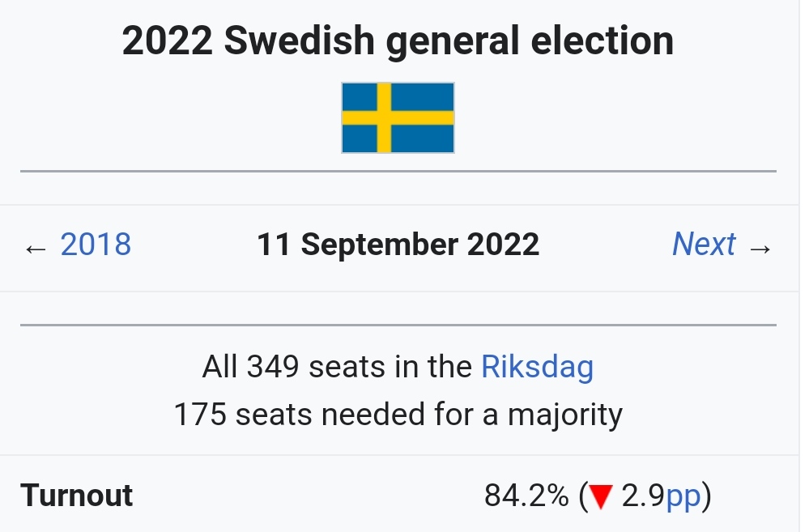Viewport: 809px width, 532px height.
Task: Click the divider line under the flag
Action: coord(398,172)
